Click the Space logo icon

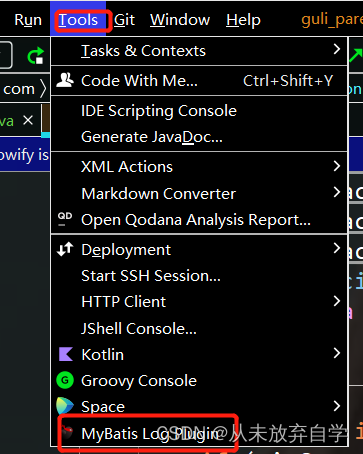tap(65, 406)
